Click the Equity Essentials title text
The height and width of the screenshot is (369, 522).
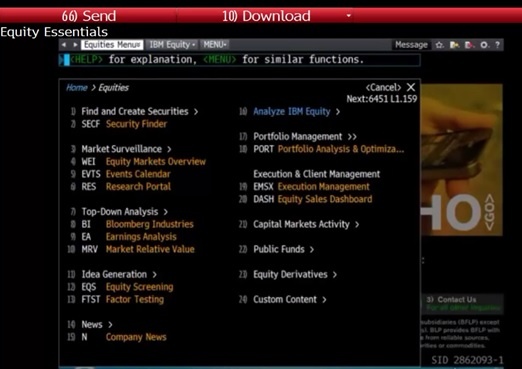[x=54, y=32]
